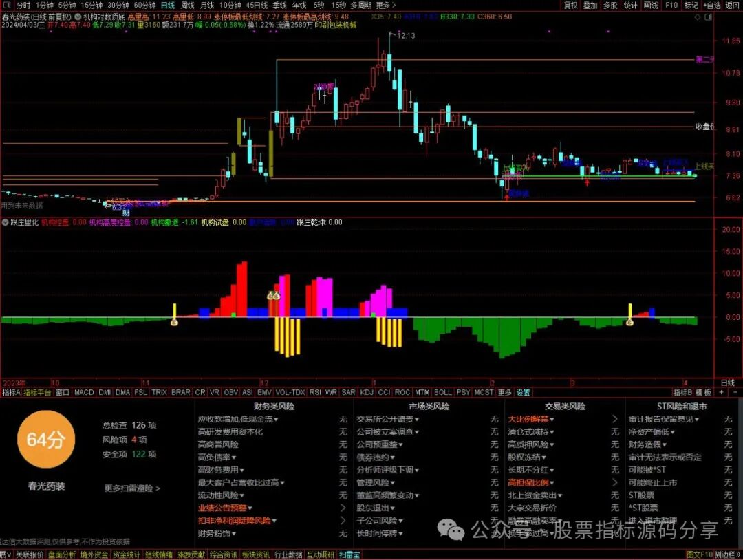The width and height of the screenshot is (743, 560).
Task: Open the 行业数据 bottom tab
Action: pos(288,554)
